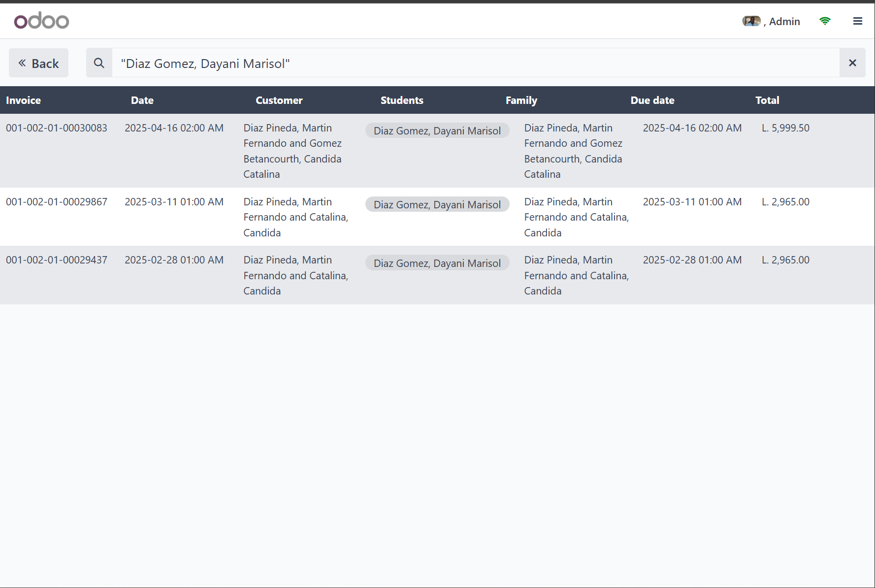Screen dimensions: 875x588
Task: Choose invoice 001-002-01-00029437
Action: click(57, 260)
